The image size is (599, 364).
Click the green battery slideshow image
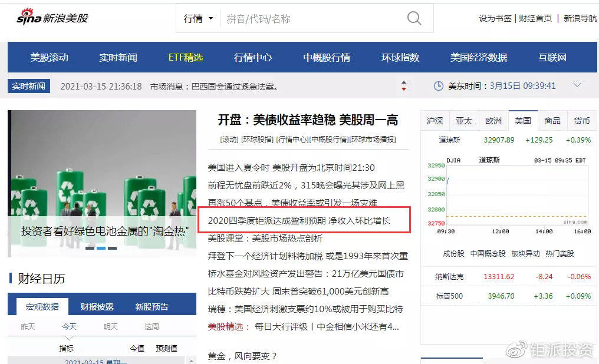click(x=102, y=184)
